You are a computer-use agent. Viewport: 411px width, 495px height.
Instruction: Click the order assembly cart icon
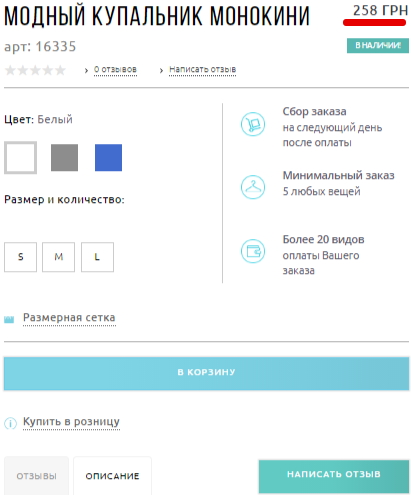[253, 124]
